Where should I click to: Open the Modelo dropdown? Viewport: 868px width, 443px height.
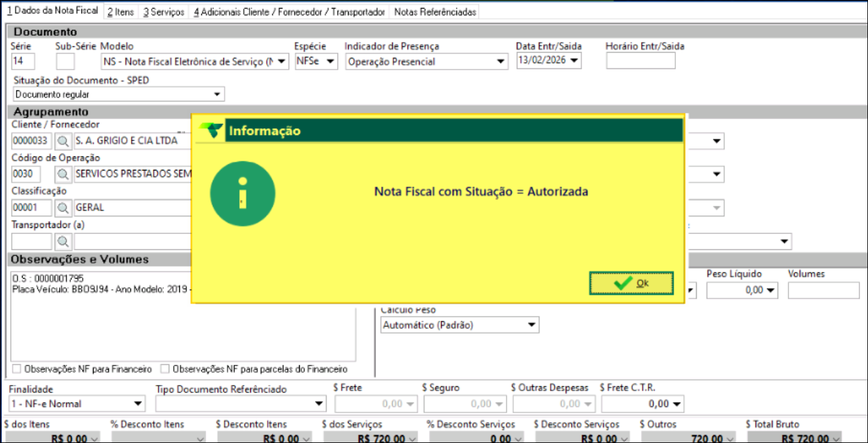[282, 61]
